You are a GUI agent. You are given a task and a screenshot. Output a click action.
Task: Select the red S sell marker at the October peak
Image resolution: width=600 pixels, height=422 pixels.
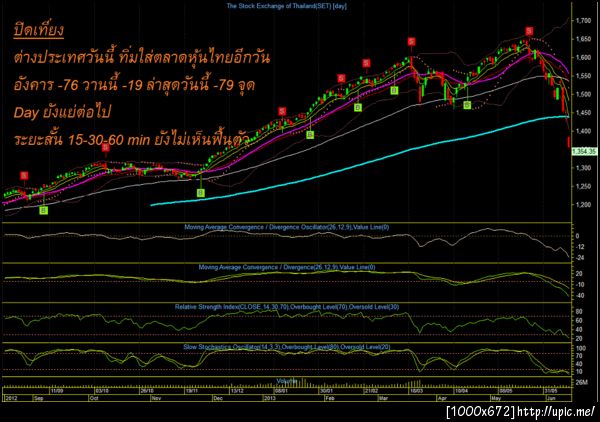click(106, 147)
